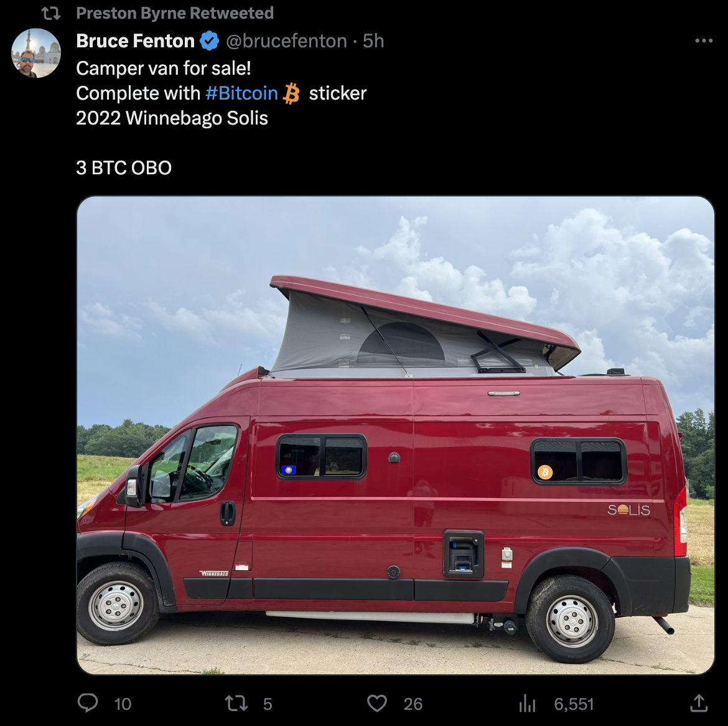Click the reply speech bubble icon
728x726 pixels.
(x=88, y=703)
